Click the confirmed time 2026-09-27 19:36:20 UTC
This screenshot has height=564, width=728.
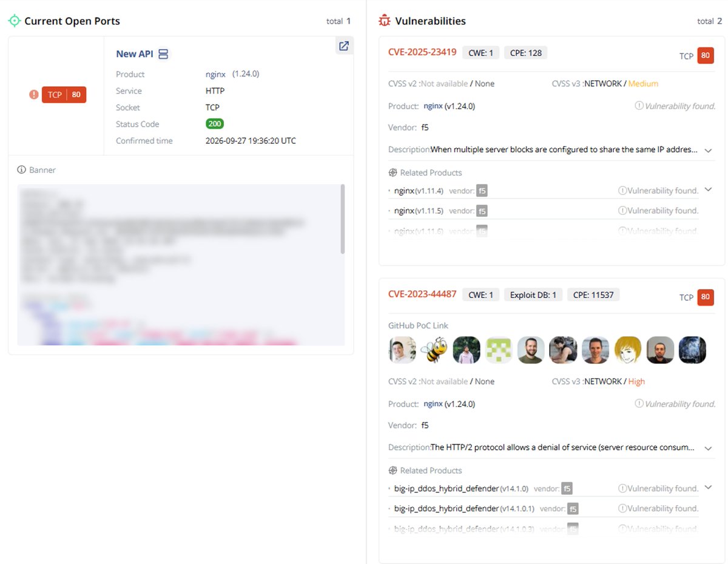pos(251,141)
